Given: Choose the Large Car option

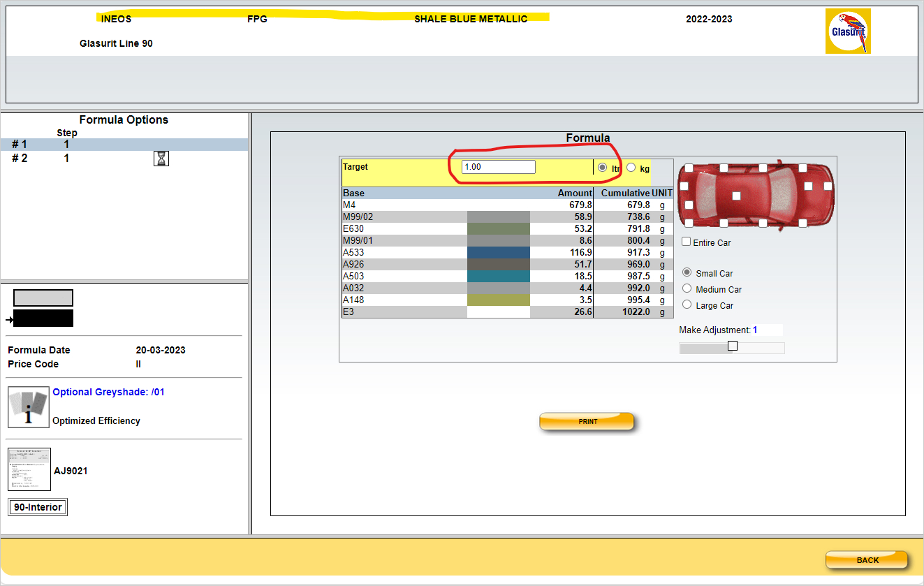Looking at the screenshot, I should [x=687, y=305].
